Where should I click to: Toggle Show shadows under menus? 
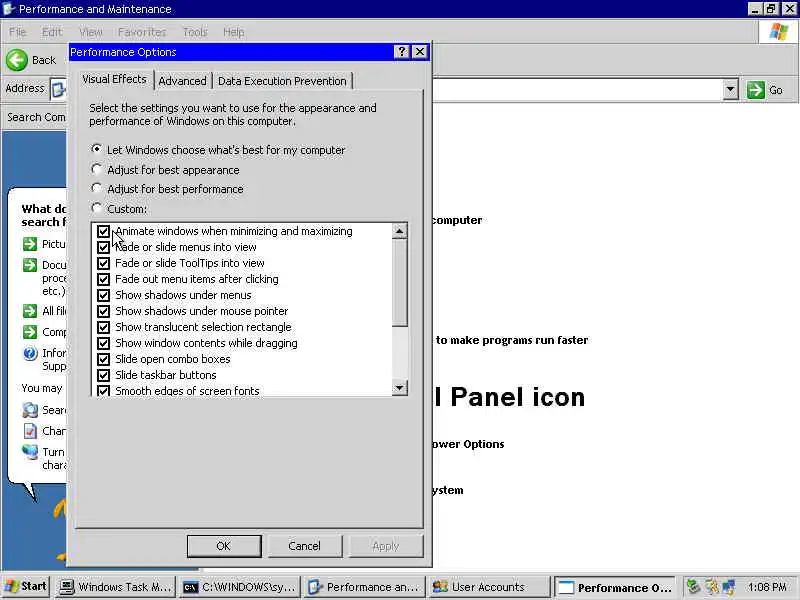(104, 295)
